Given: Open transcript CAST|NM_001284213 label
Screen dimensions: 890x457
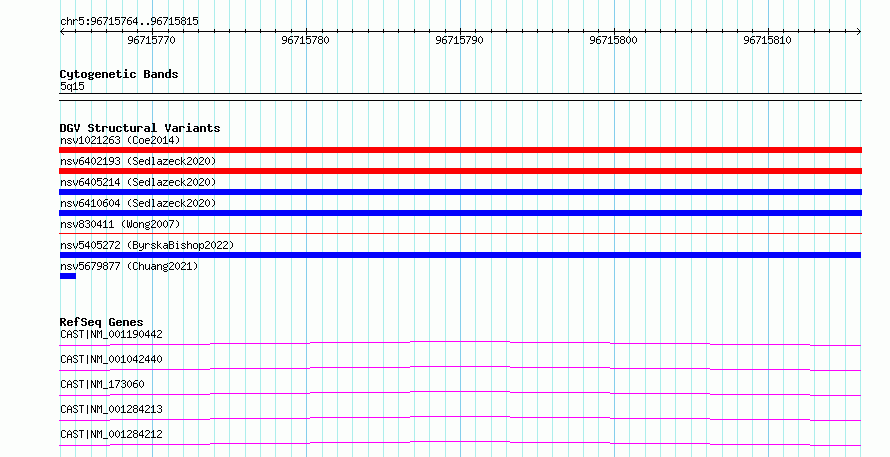Looking at the screenshot, I should [x=111, y=409].
